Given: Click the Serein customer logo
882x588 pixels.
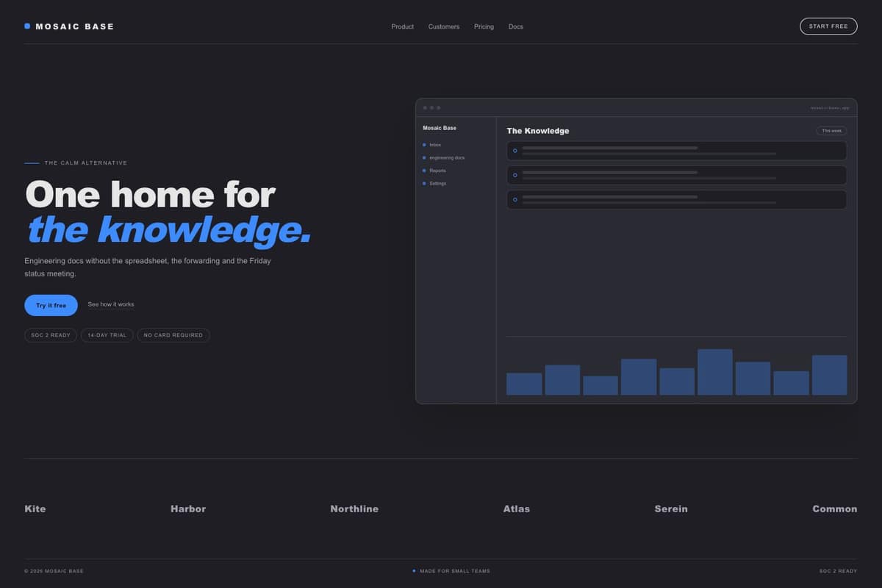Looking at the screenshot, I should (x=671, y=509).
